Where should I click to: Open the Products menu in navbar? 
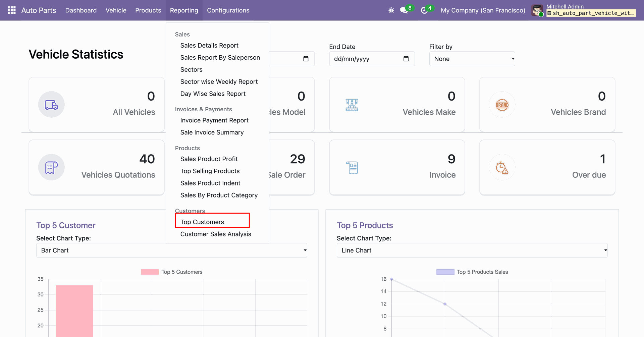(148, 10)
